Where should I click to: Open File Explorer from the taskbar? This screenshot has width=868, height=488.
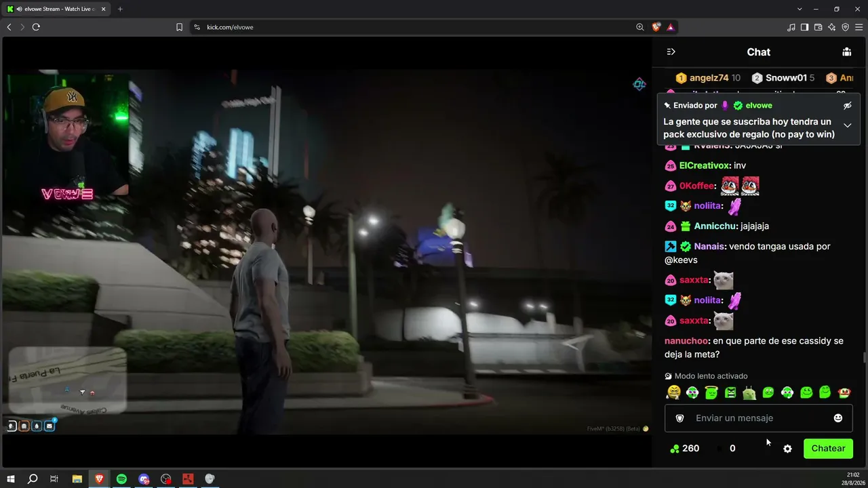click(77, 479)
